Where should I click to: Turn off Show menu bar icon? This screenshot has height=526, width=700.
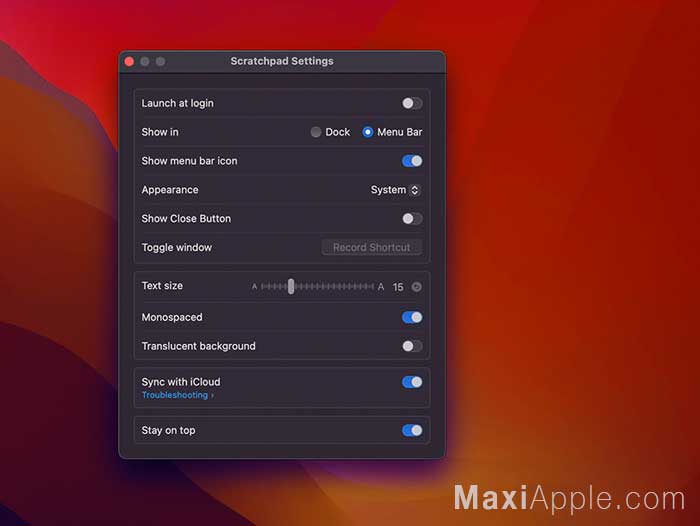pos(412,161)
